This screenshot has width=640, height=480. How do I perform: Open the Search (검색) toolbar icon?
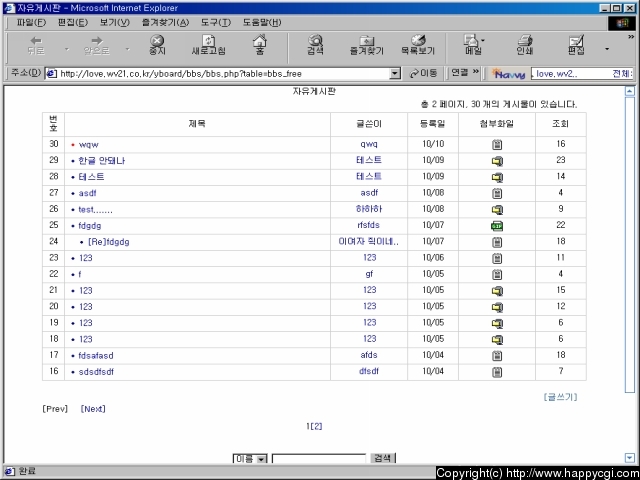click(316, 45)
